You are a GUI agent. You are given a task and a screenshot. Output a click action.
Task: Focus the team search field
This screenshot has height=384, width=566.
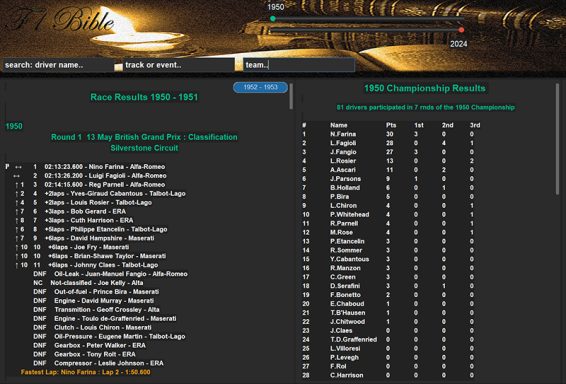click(299, 65)
